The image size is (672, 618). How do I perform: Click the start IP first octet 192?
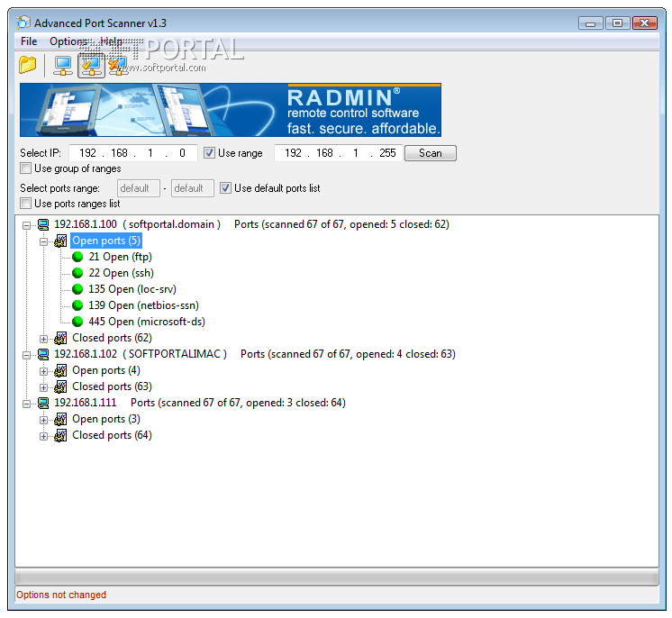tap(88, 153)
